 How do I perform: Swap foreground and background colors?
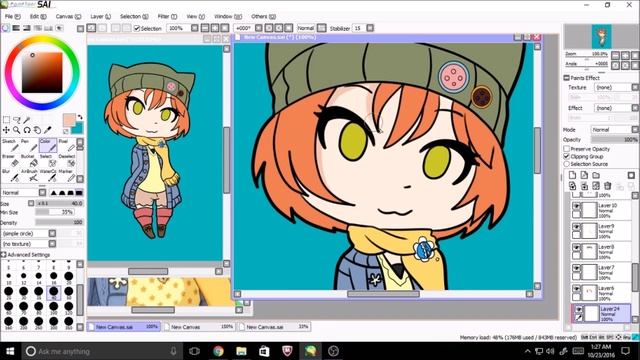[80, 117]
